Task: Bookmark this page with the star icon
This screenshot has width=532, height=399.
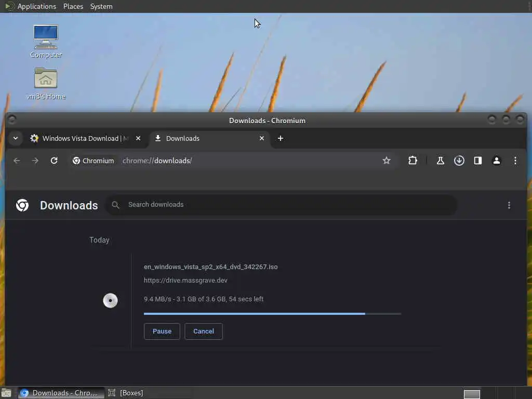Action: click(387, 161)
